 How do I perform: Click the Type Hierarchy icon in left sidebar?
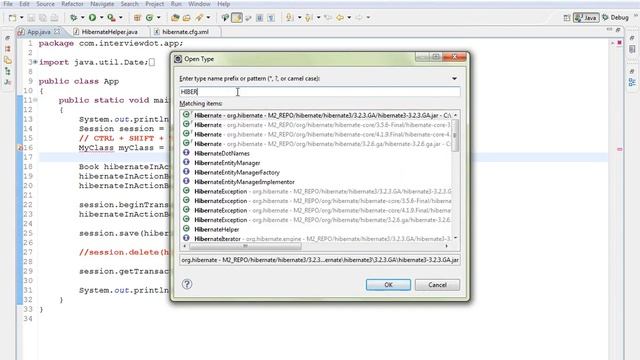[x=8, y=71]
